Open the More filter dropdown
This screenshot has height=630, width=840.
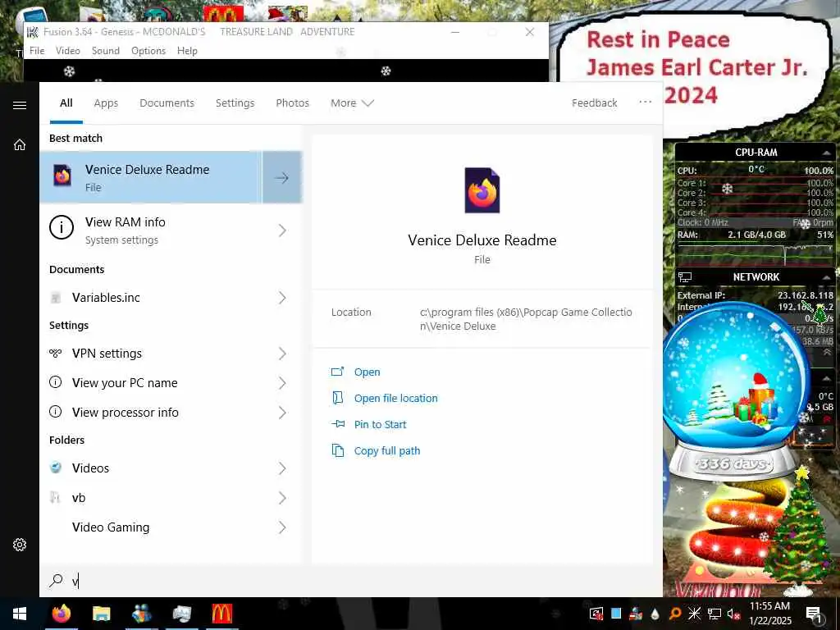coord(352,103)
